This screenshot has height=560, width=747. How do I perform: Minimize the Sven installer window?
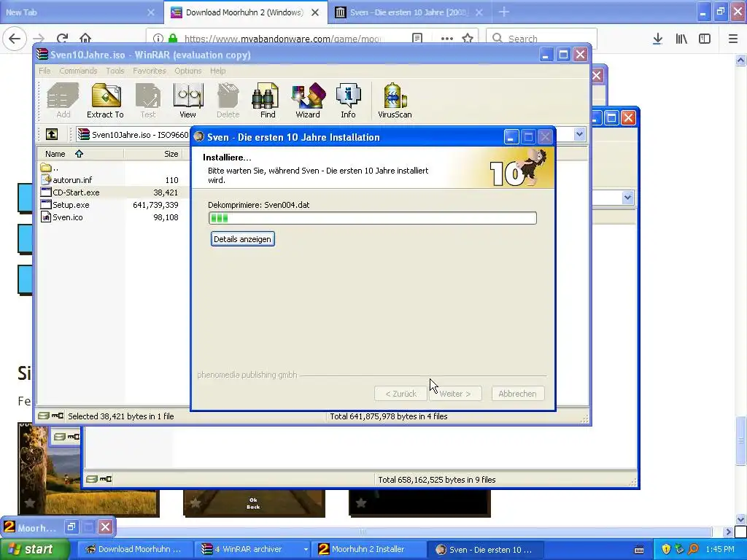(x=511, y=137)
